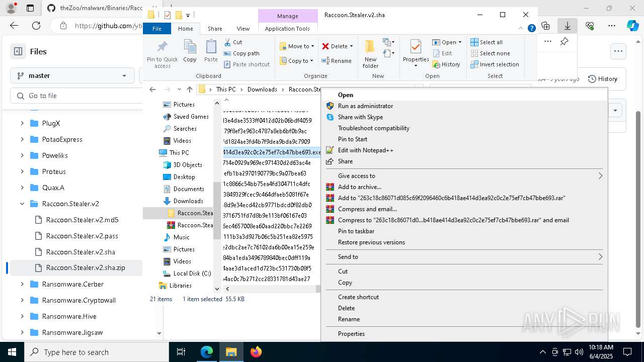The height and width of the screenshot is (362, 644).
Task: Click the Properties checkmark icon in ribbon
Action: coord(416,47)
